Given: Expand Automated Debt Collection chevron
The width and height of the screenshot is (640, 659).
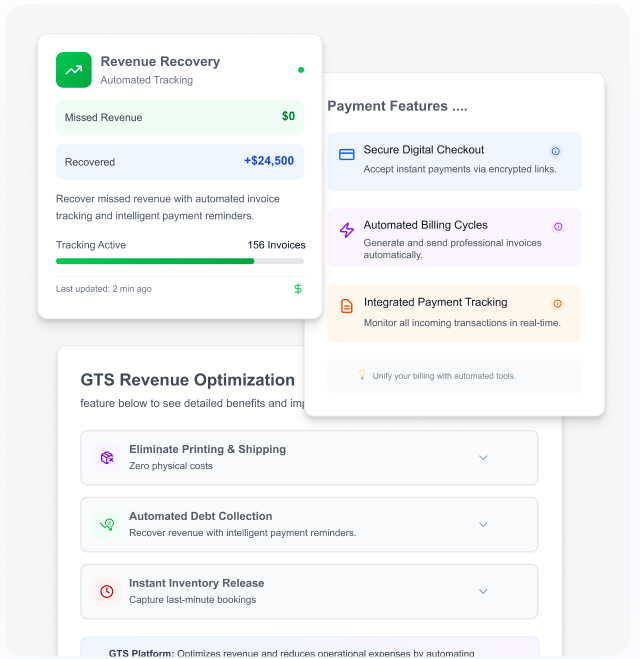Looking at the screenshot, I should (x=483, y=525).
